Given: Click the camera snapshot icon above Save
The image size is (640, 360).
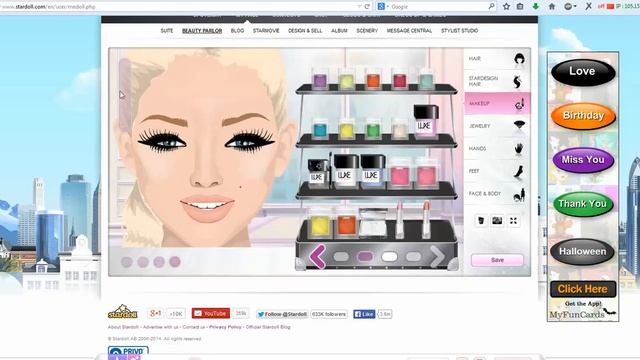Looking at the screenshot, I should [497, 221].
